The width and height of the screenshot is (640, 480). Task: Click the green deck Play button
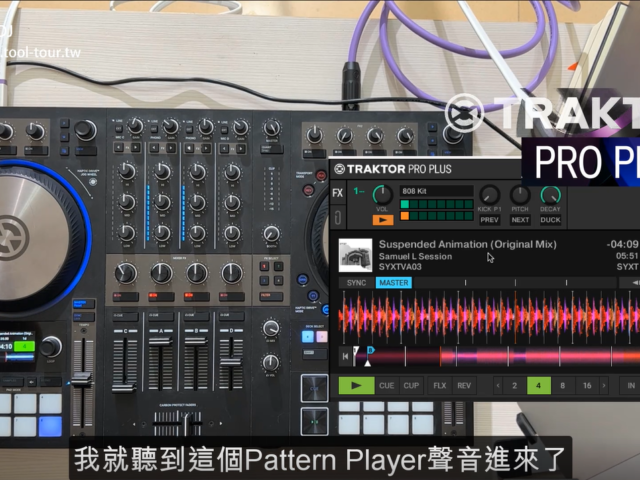tap(356, 385)
